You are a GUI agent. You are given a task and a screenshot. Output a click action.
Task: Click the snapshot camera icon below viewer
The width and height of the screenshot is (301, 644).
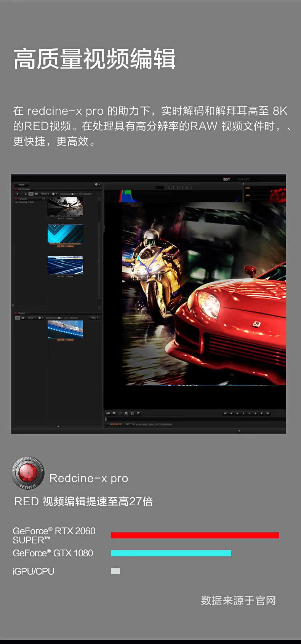point(114,413)
